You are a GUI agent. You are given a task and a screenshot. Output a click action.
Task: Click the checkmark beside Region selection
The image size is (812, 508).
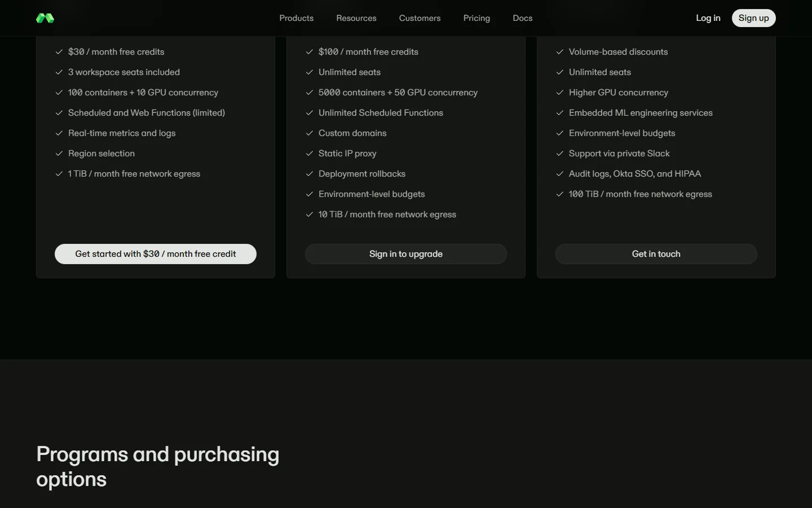(x=59, y=154)
